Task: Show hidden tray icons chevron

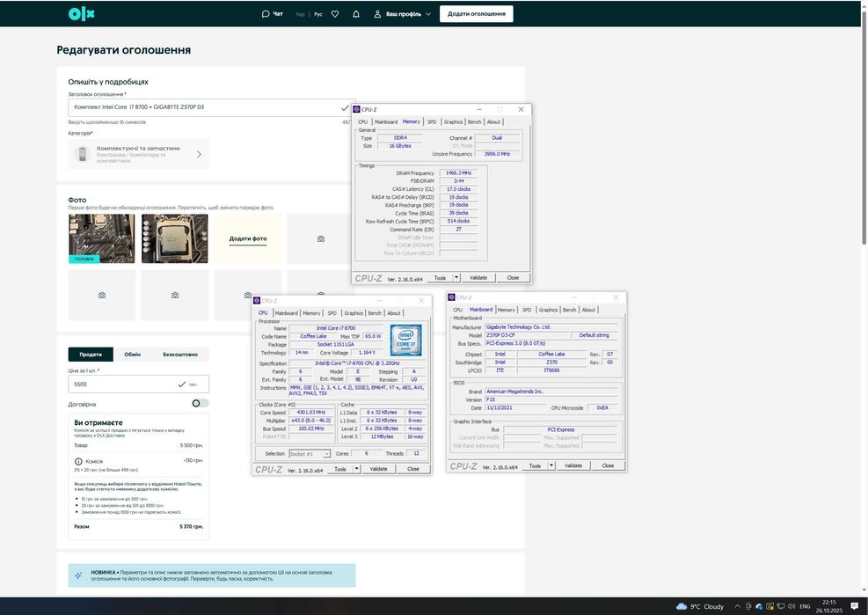Action: [x=737, y=606]
